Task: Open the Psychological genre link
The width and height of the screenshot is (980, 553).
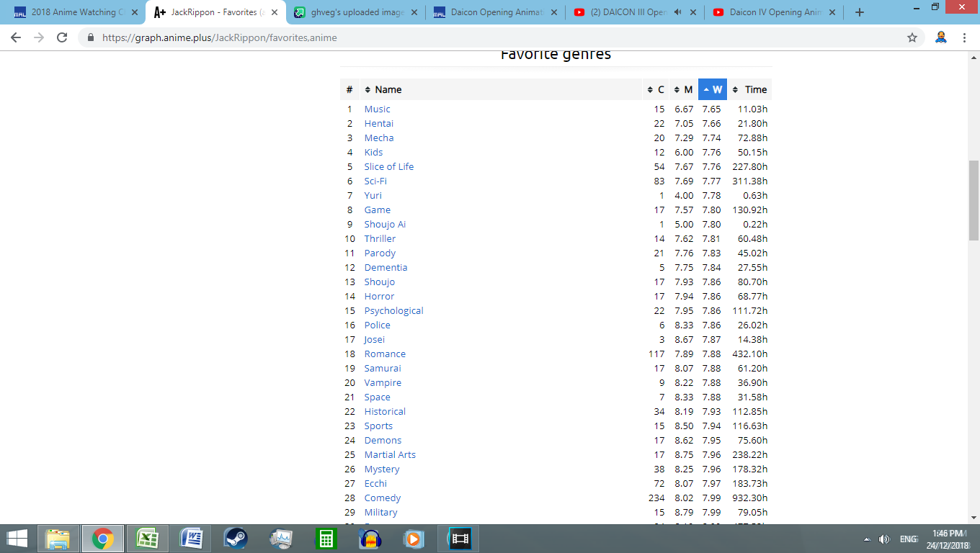Action: click(393, 310)
